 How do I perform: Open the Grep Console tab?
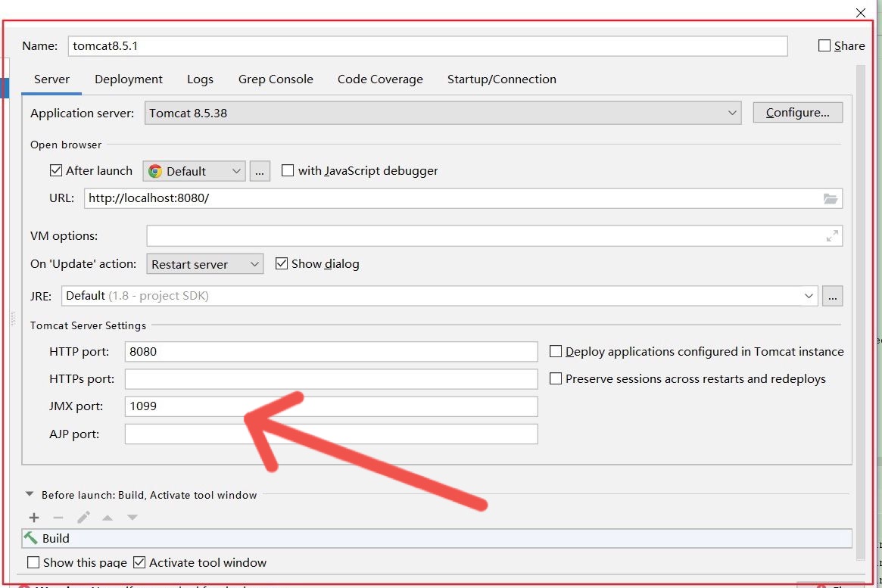(x=276, y=79)
